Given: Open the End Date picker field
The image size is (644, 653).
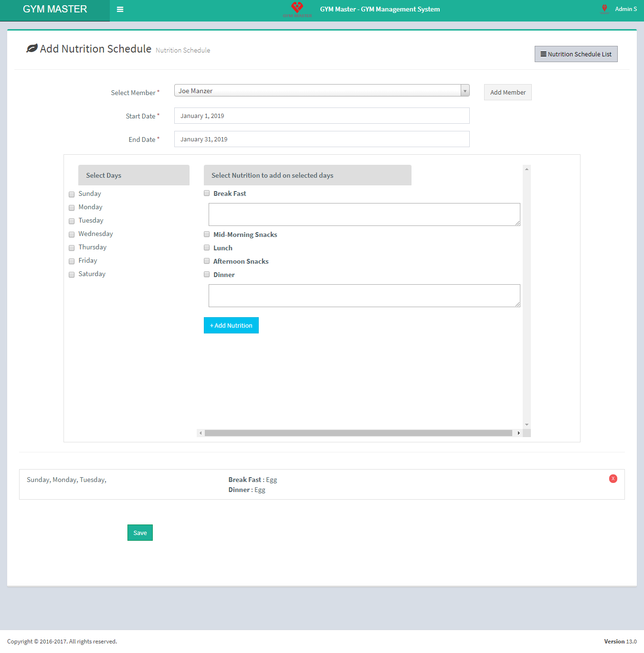Looking at the screenshot, I should click(322, 139).
